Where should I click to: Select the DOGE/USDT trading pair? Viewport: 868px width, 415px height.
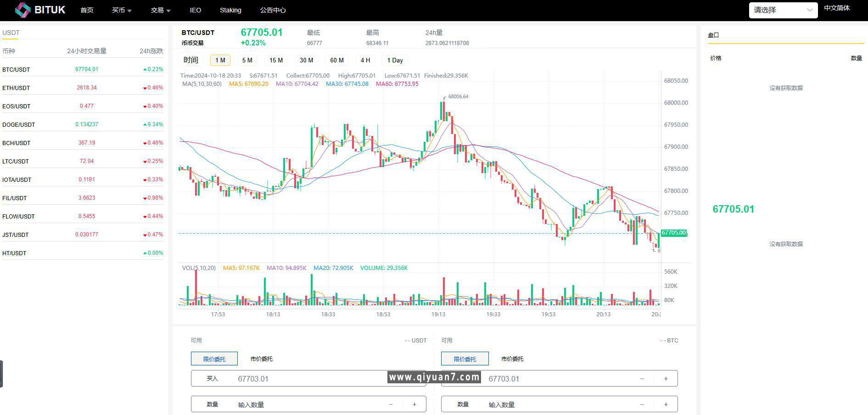19,124
